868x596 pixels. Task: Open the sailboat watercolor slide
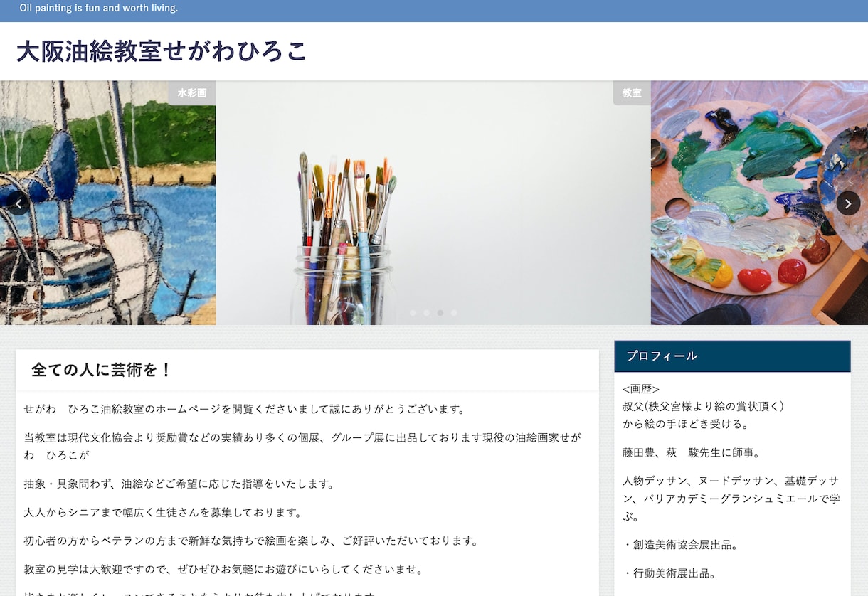tap(107, 203)
